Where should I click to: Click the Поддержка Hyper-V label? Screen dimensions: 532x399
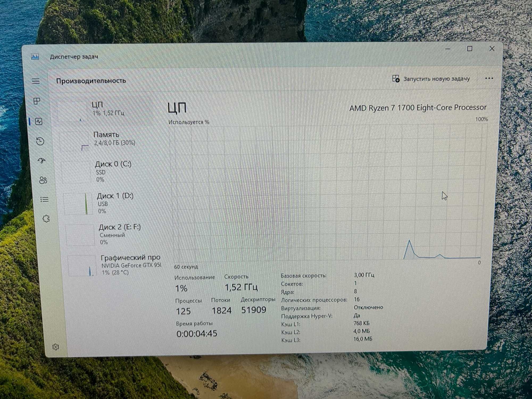307,316
